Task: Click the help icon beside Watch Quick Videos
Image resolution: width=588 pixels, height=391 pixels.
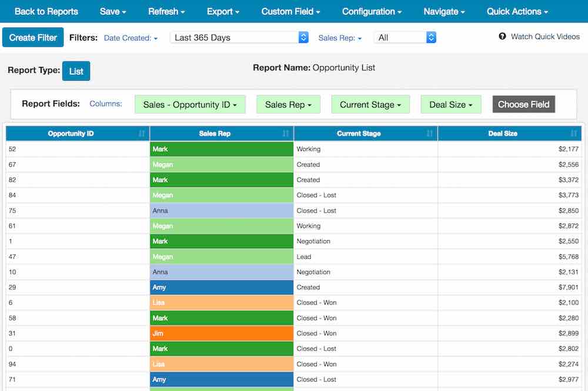Action: pos(502,36)
